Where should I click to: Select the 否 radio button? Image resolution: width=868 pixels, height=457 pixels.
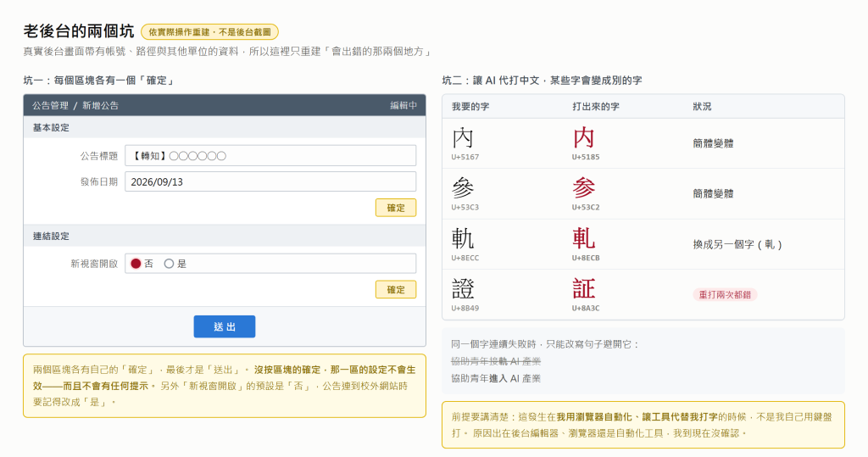[x=136, y=264]
